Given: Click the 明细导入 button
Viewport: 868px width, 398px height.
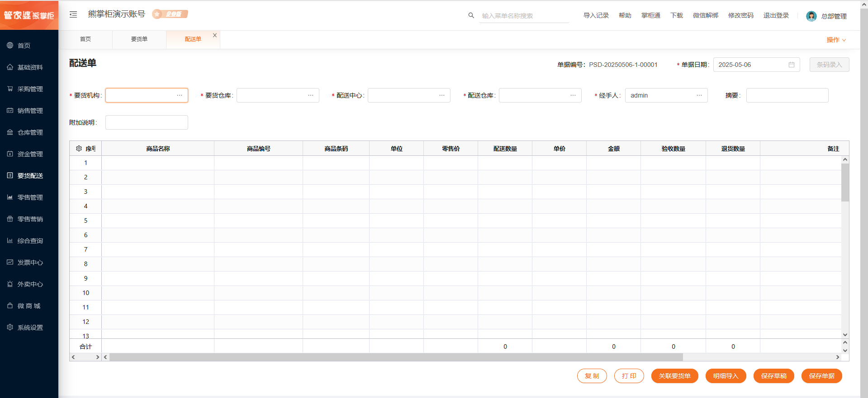Looking at the screenshot, I should coord(726,376).
